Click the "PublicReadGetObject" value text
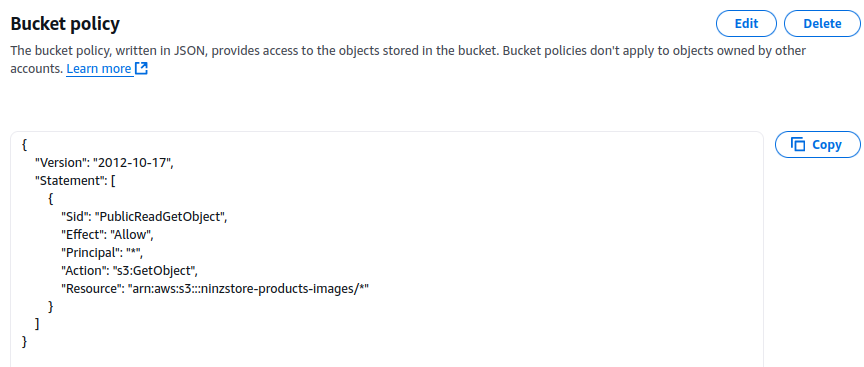Screen dimensions: 864x367 (159, 217)
